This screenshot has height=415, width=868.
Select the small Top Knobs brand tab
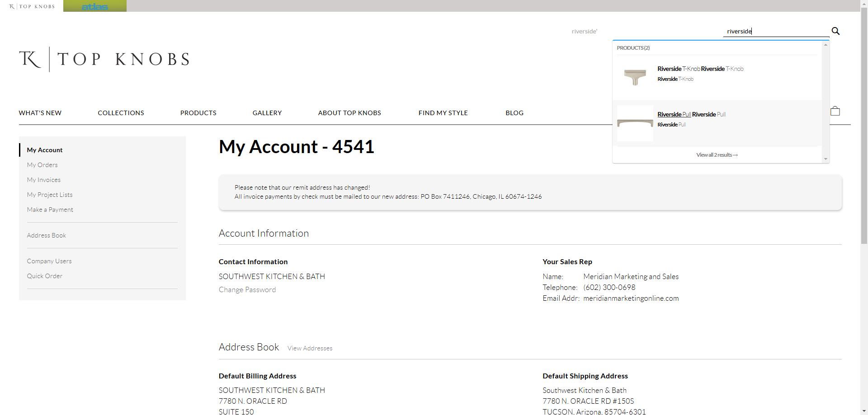click(x=32, y=6)
